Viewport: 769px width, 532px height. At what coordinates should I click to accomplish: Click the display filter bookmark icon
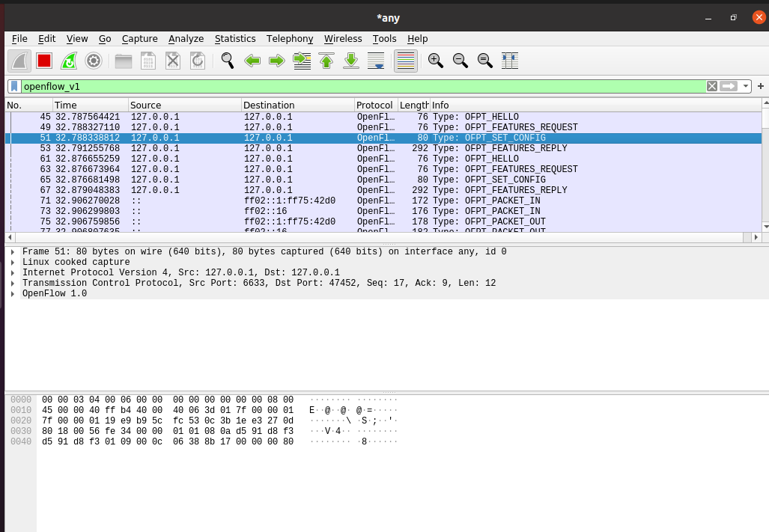point(15,86)
